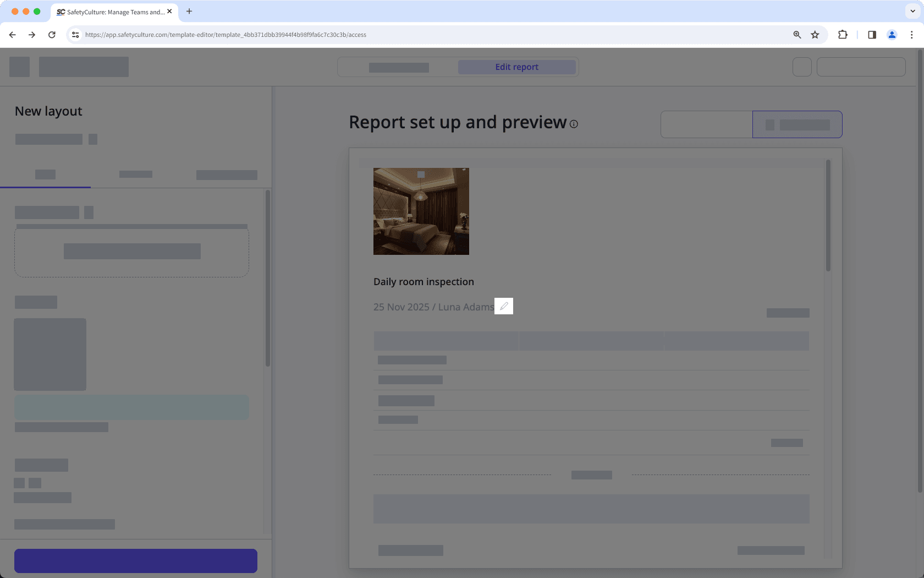This screenshot has height=578, width=924.
Task: Reload the page with the refresh icon
Action: (52, 34)
